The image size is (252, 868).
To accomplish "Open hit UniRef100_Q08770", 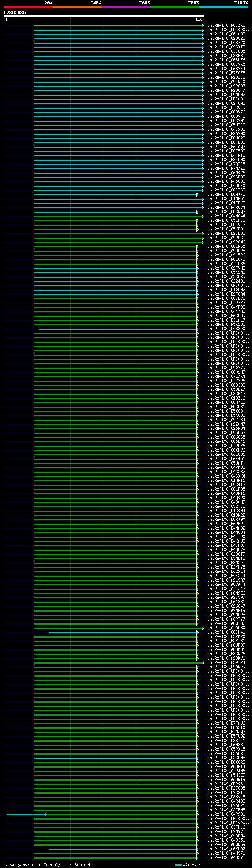I will (x=226, y=43).
